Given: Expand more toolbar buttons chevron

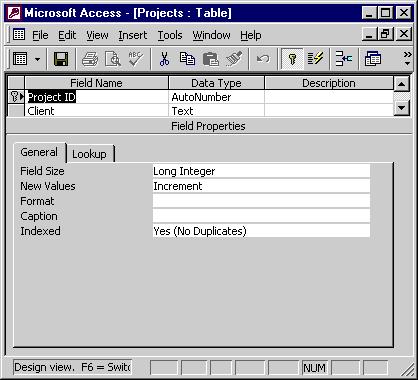Looking at the screenshot, I should click(x=407, y=58).
